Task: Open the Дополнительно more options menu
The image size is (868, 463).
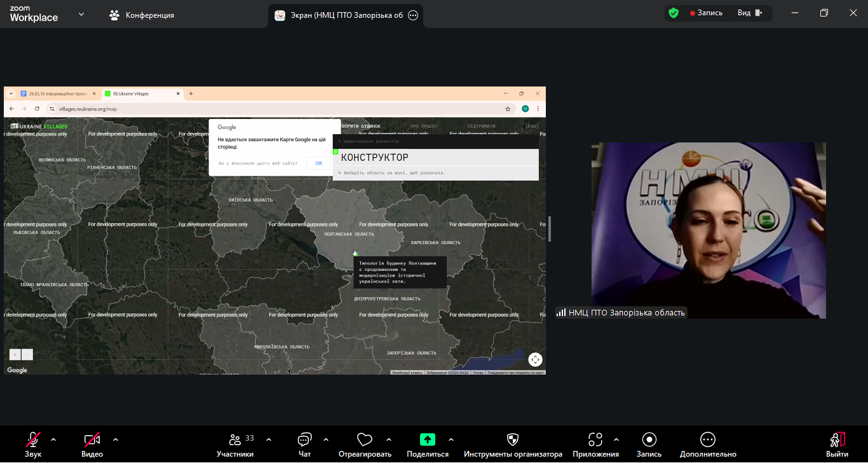Action: (708, 445)
